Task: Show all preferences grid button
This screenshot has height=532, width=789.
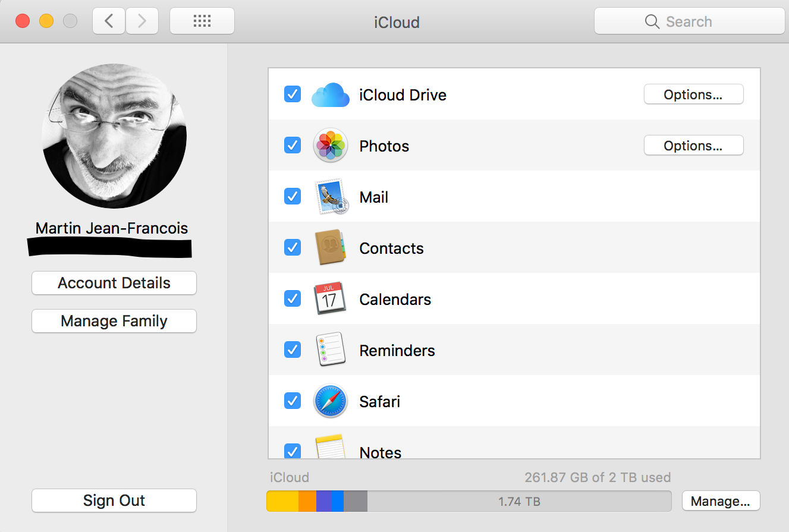Action: coord(202,21)
